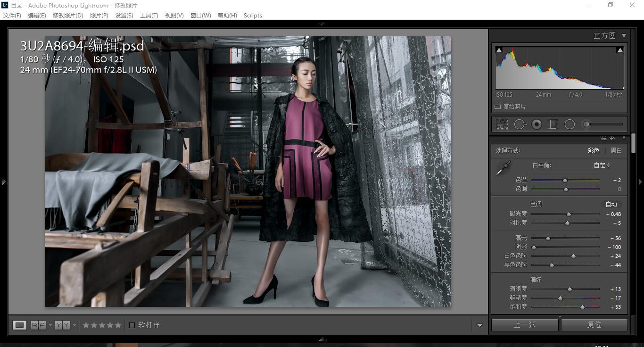
Task: Activate the Red Eye Correction tool
Action: pyautogui.click(x=537, y=124)
